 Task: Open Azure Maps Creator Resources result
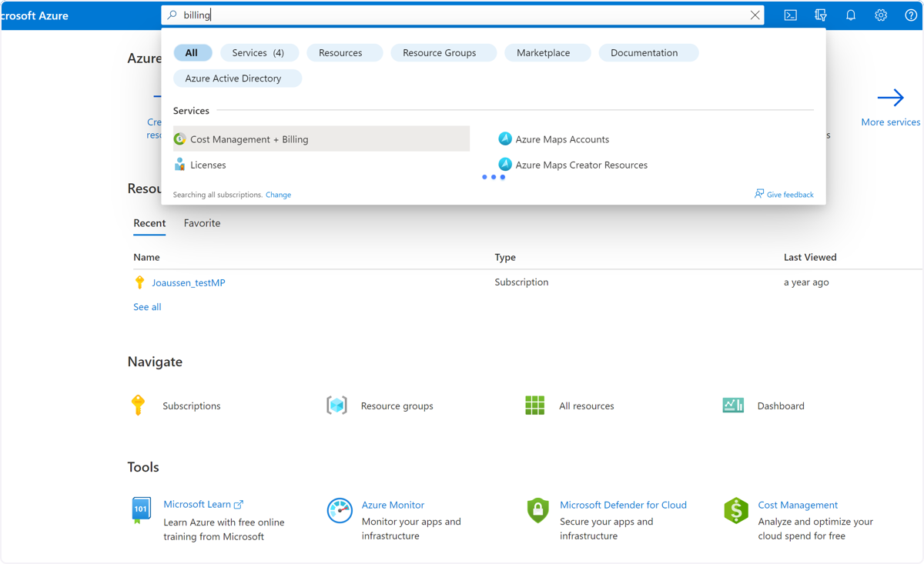(x=581, y=165)
